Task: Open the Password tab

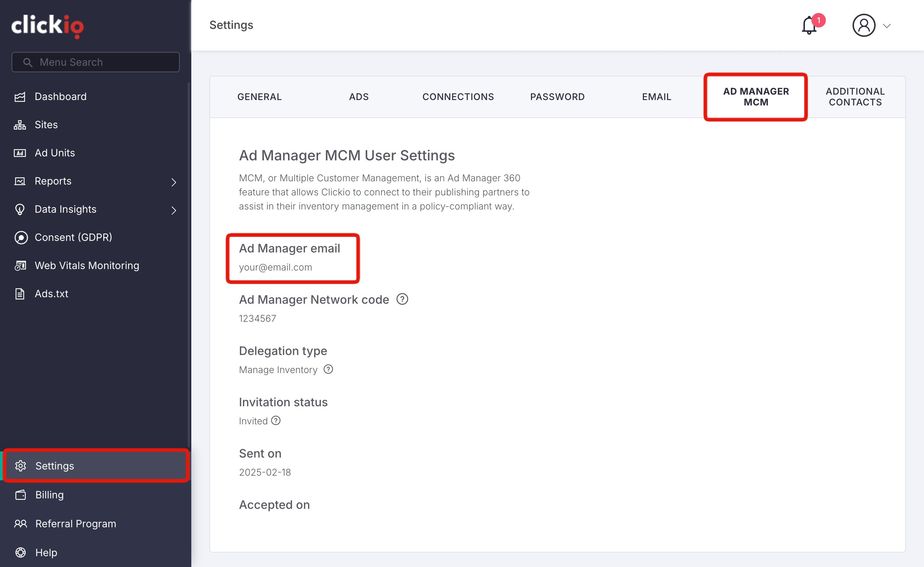Action: 557,97
